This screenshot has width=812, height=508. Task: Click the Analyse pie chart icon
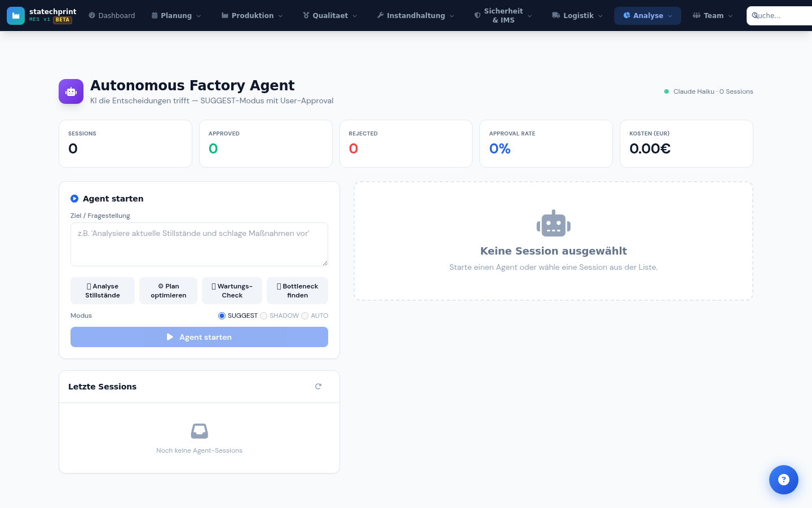tap(626, 16)
